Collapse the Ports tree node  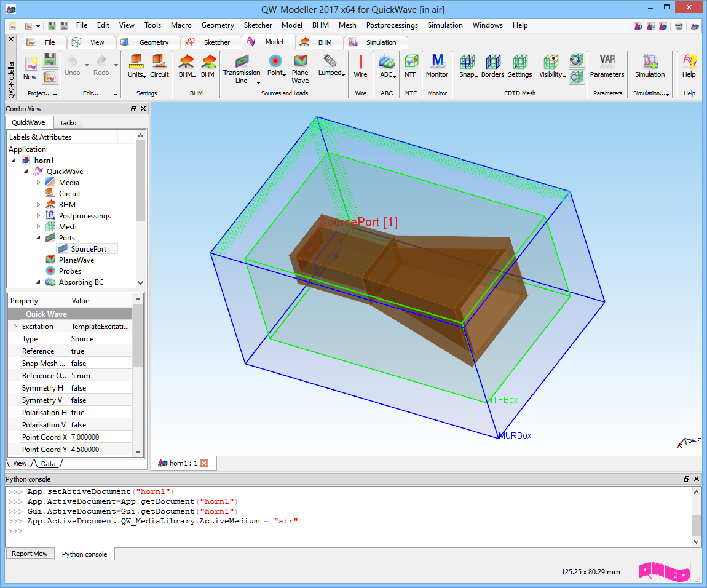38,238
